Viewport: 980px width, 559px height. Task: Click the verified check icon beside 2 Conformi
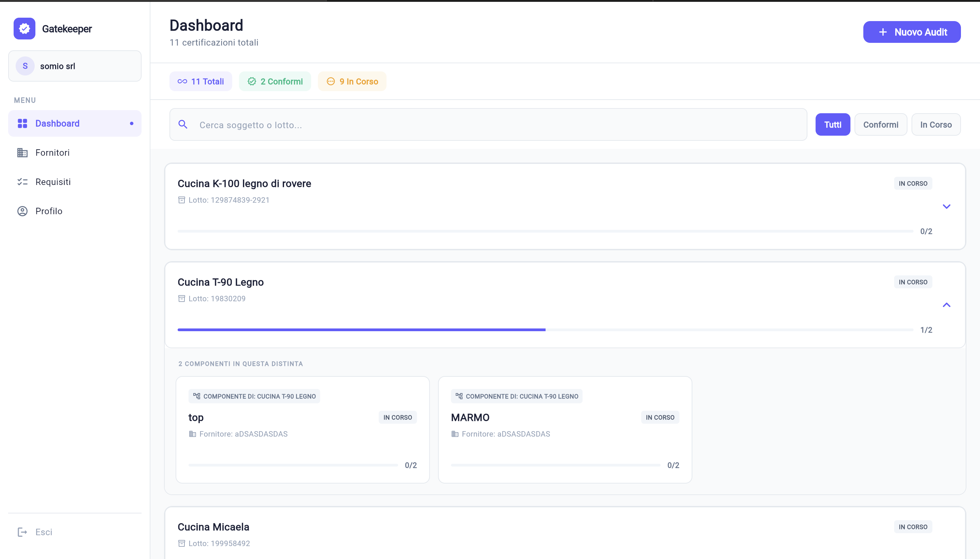click(251, 81)
